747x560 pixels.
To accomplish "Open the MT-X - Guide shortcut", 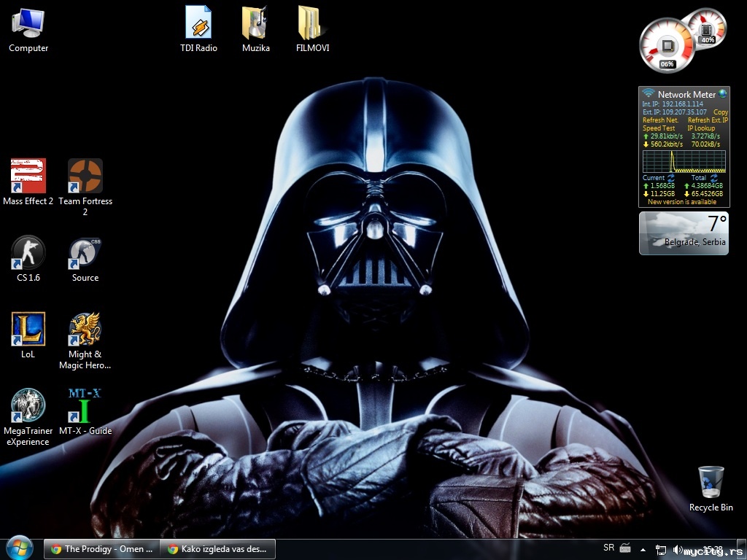I will [x=85, y=412].
